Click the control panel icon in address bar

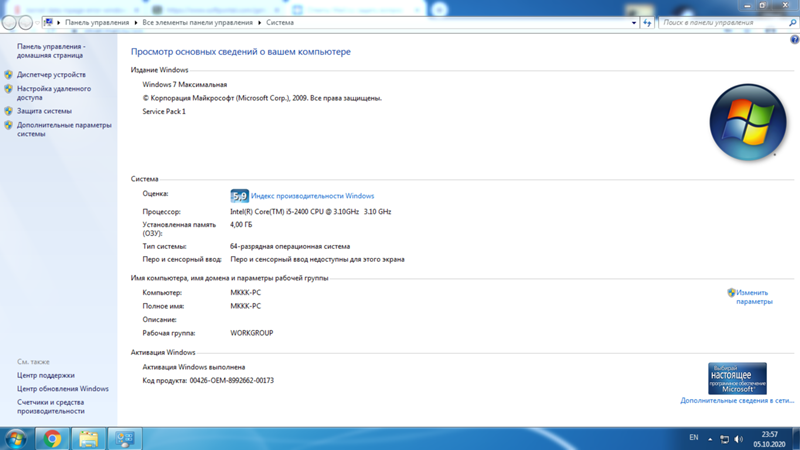[48, 22]
